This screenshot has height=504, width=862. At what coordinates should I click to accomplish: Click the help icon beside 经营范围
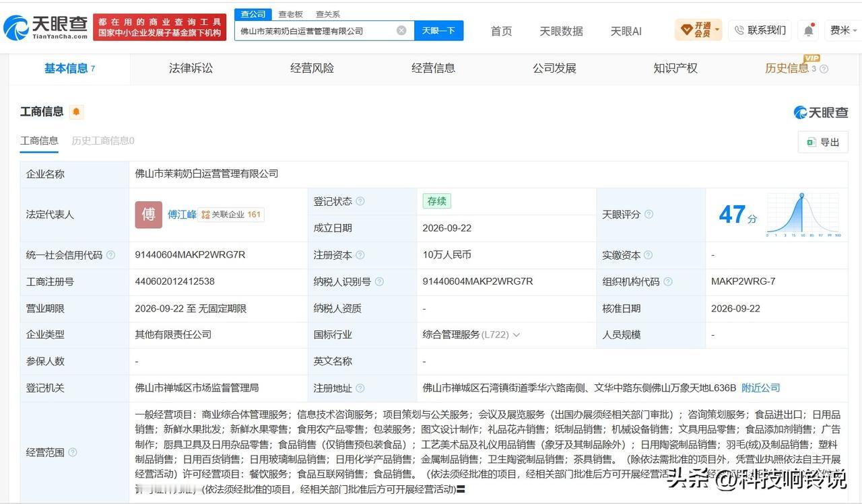72,452
